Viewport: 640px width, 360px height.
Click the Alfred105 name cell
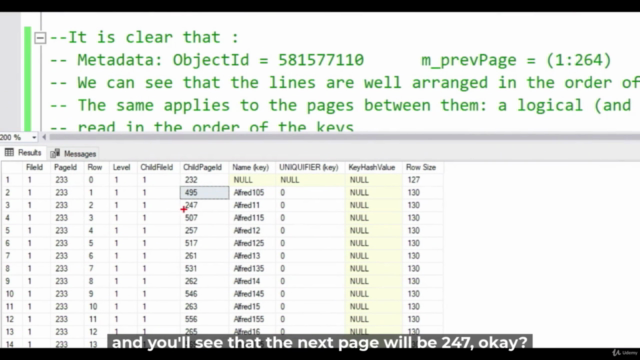coord(253,193)
